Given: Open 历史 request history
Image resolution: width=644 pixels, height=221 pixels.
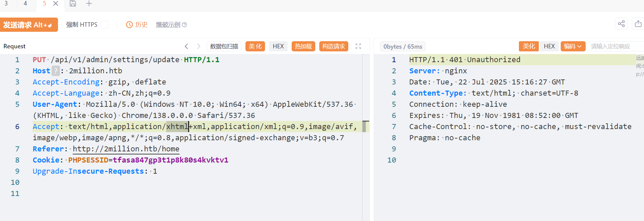Looking at the screenshot, I should [x=137, y=25].
